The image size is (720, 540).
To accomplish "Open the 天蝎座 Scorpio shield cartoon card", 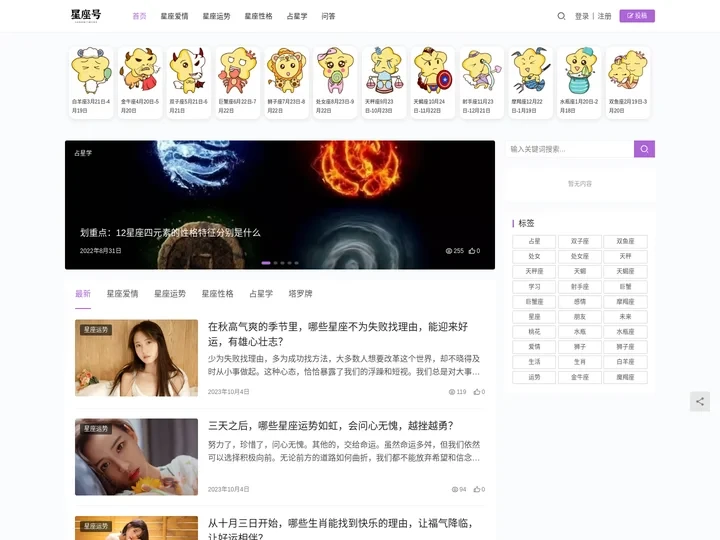I will pos(433,83).
